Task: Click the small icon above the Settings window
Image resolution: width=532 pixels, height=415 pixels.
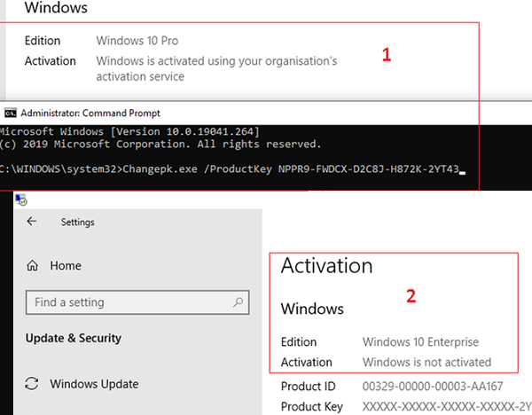Action: [21, 200]
